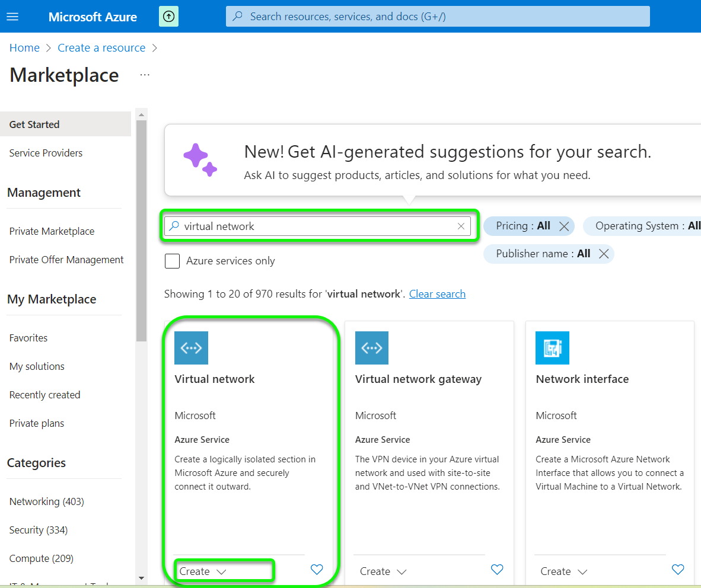701x588 pixels.
Task: Favorite the Virtual network card heart
Action: pyautogui.click(x=317, y=570)
